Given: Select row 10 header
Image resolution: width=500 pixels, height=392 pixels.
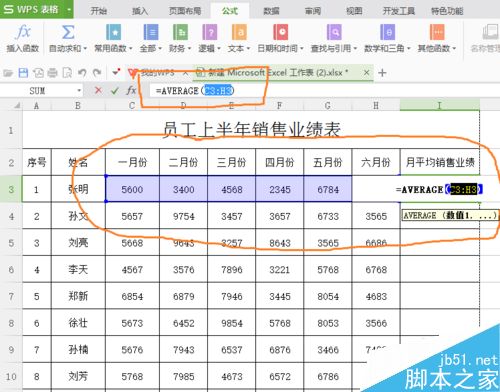Looking at the screenshot, I should pyautogui.click(x=11, y=376).
